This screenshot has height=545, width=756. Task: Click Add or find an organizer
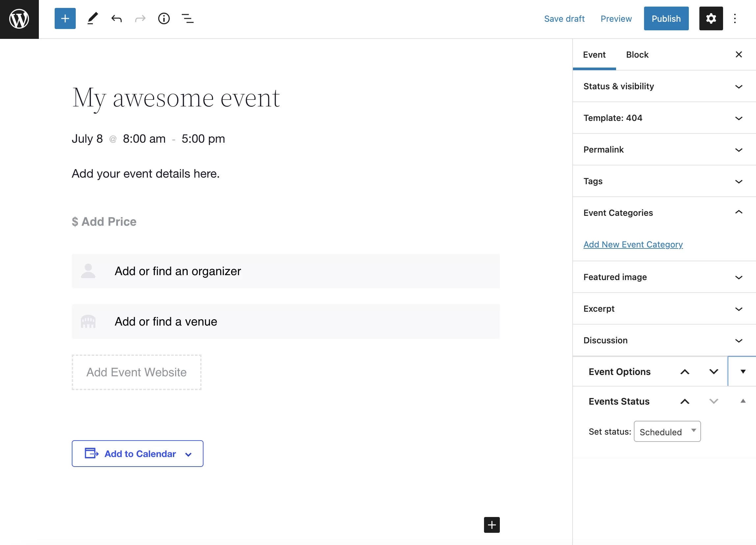286,271
